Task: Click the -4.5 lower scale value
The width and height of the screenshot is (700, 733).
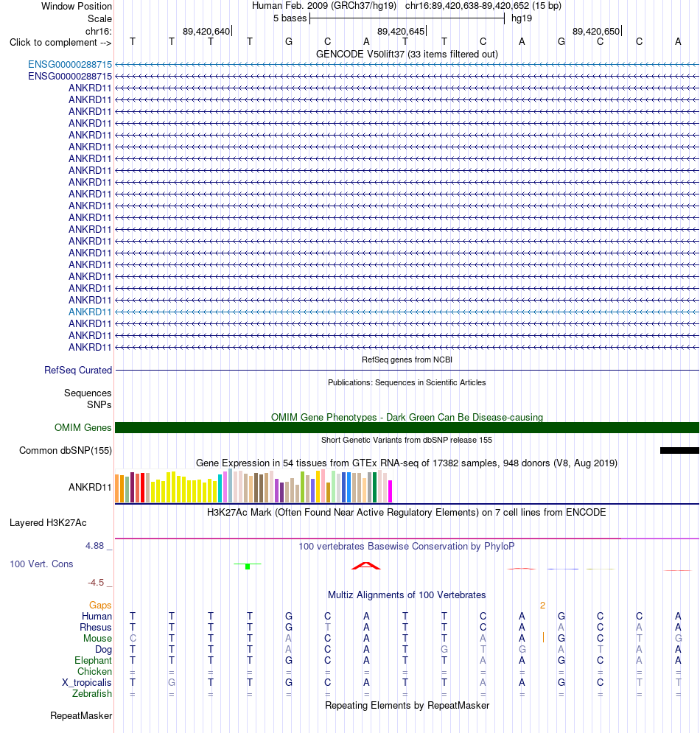Action: pyautogui.click(x=96, y=583)
